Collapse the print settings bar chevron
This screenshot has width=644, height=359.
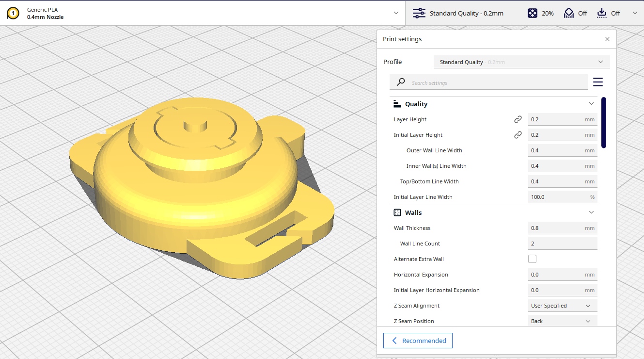click(x=635, y=13)
